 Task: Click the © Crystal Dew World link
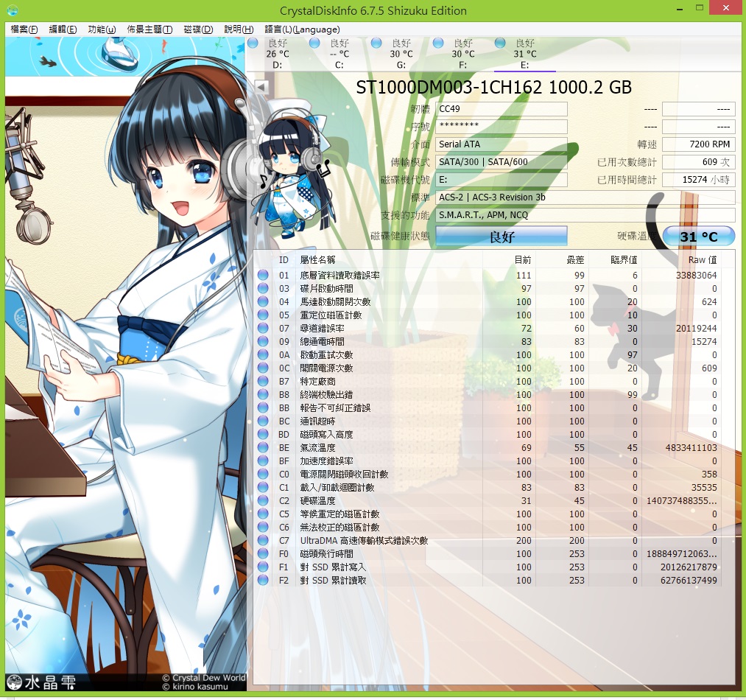(204, 678)
